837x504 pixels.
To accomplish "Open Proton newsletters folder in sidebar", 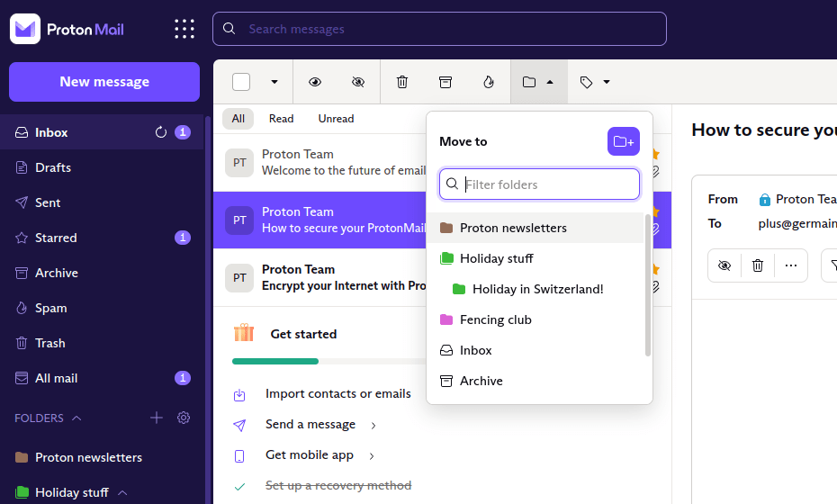I will click(102, 457).
